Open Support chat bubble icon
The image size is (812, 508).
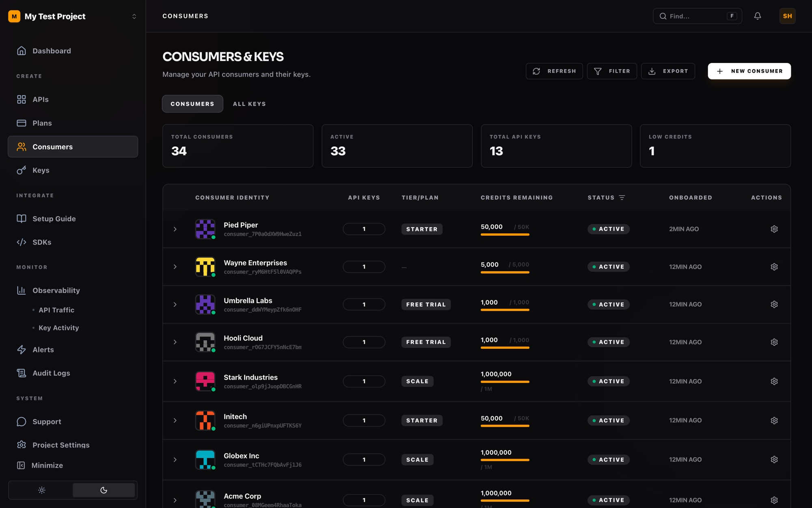click(x=22, y=422)
